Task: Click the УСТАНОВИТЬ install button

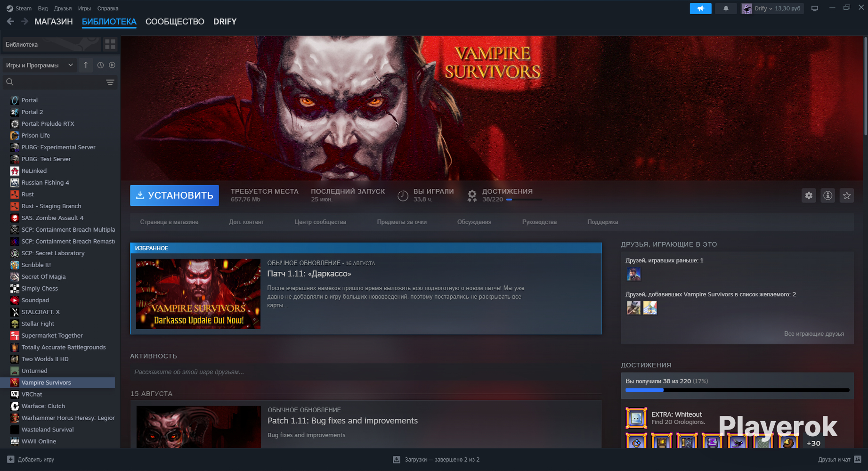Action: [174, 195]
